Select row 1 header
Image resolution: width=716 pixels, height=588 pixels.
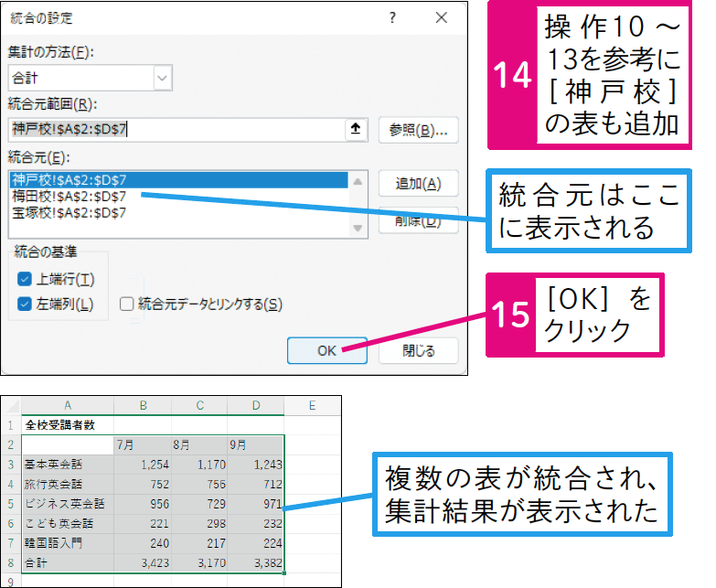(11, 425)
